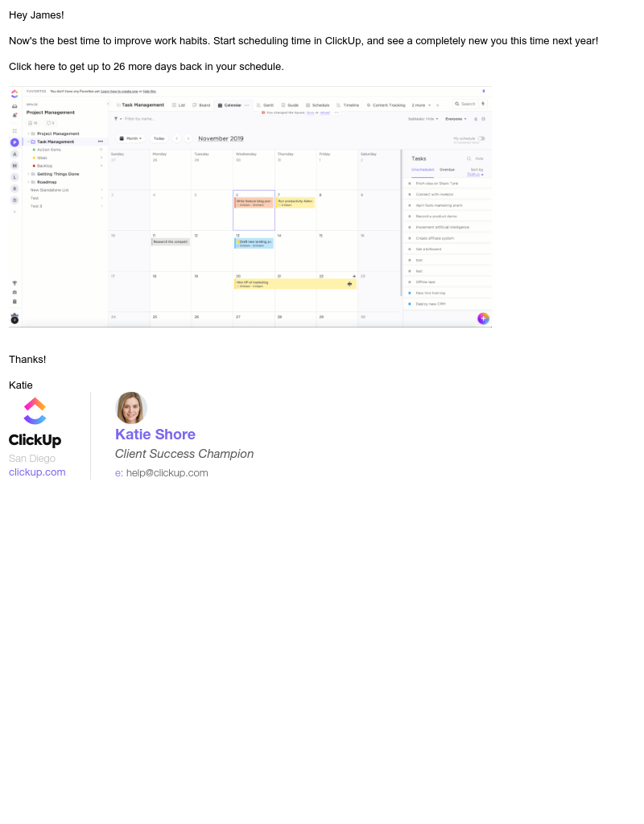This screenshot has height=824, width=644.
Task: Open the notifications bell in the screenshot sidebar
Action: pyautogui.click(x=14, y=115)
